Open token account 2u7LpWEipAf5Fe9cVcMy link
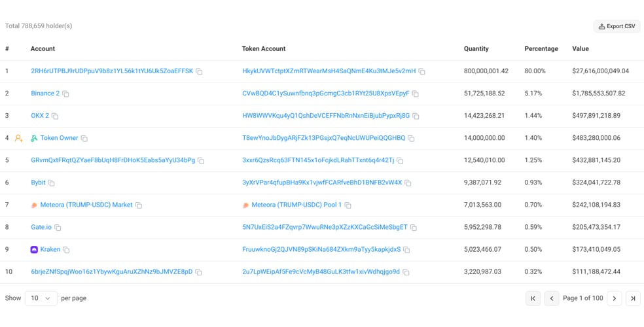Image resolution: width=644 pixels, height=327 pixels. point(321,271)
